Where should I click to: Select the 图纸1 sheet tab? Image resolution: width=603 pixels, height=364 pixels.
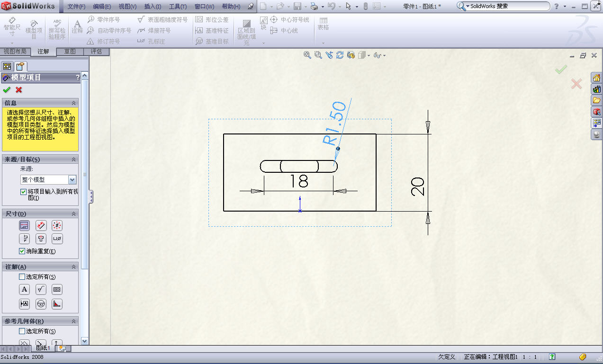pos(43,348)
